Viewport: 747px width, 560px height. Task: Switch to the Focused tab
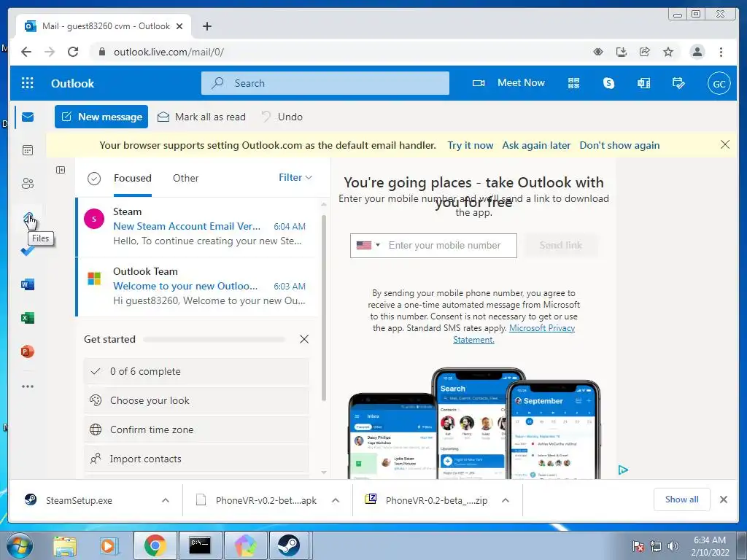[x=133, y=179]
